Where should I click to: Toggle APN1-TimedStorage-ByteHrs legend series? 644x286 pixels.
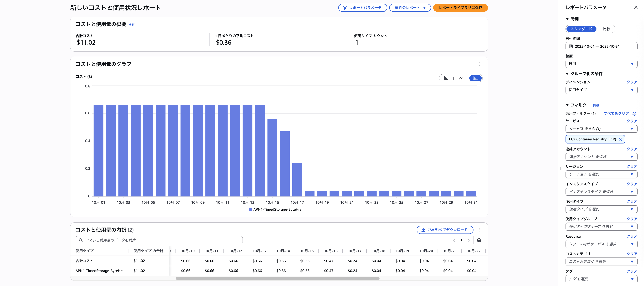[275, 210]
